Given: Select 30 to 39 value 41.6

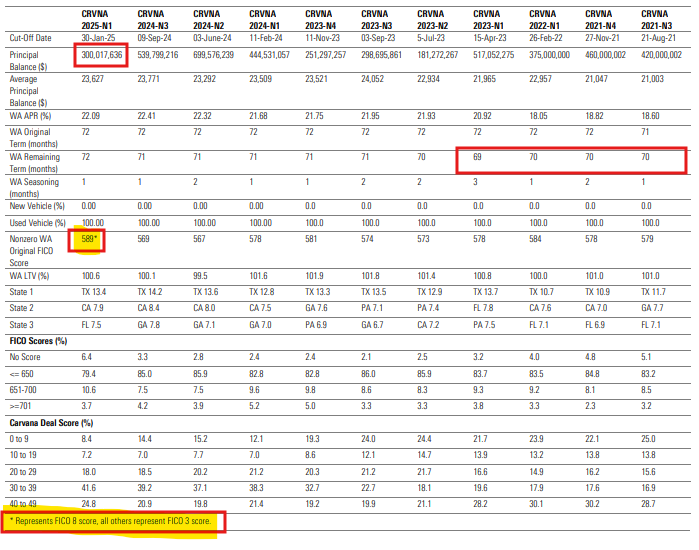Looking at the screenshot, I should (x=89, y=488).
